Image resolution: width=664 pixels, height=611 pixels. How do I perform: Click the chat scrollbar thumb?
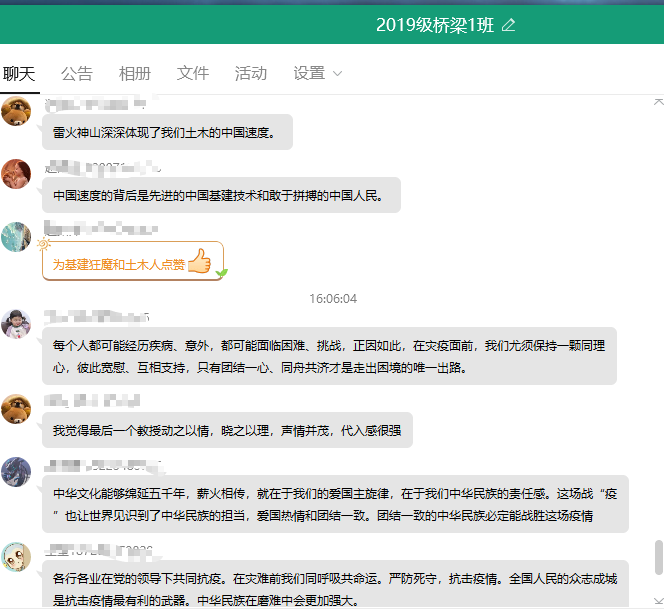(658, 557)
